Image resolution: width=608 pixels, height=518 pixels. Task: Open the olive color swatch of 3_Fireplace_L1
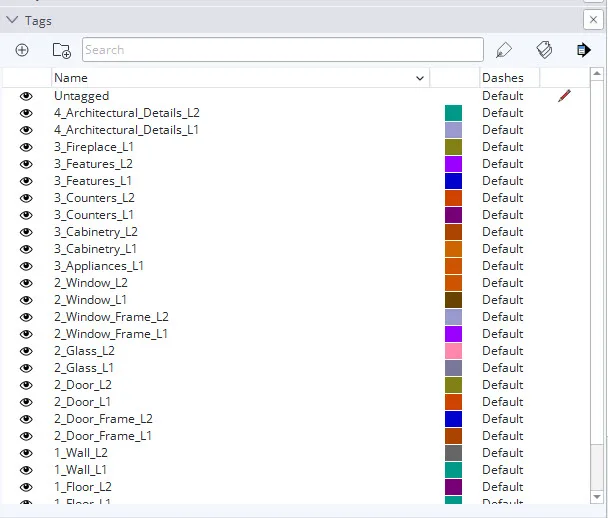coord(453,147)
